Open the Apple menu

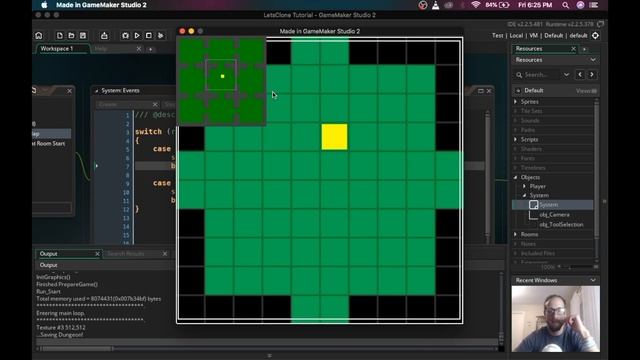tap(44, 5)
